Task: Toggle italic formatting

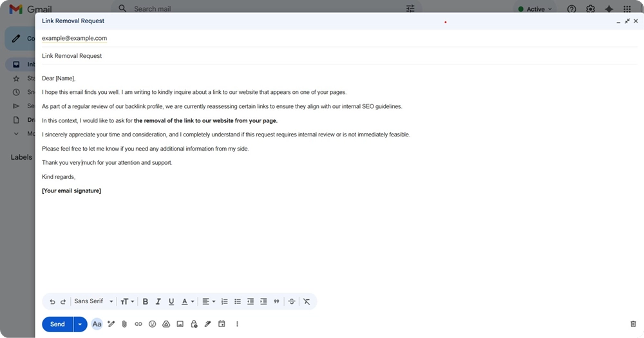Action: tap(158, 301)
